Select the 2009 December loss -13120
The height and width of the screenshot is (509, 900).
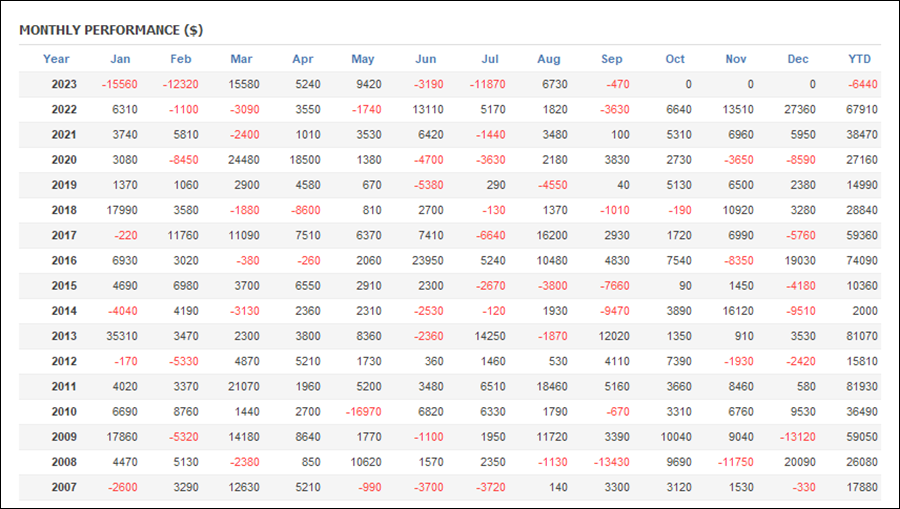pyautogui.click(x=797, y=437)
